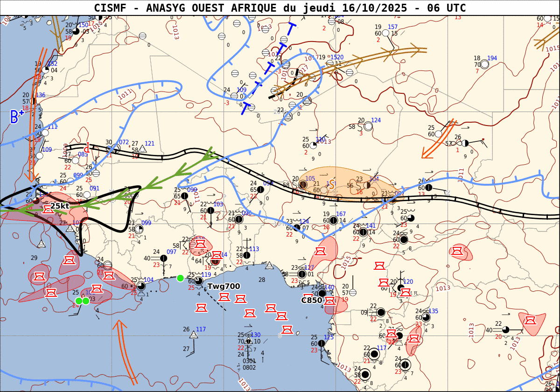Viewport: 560px width, 392px height.
Task: Click the thunderstorm symbol in the far-right red area
Action: pyautogui.click(x=530, y=321)
